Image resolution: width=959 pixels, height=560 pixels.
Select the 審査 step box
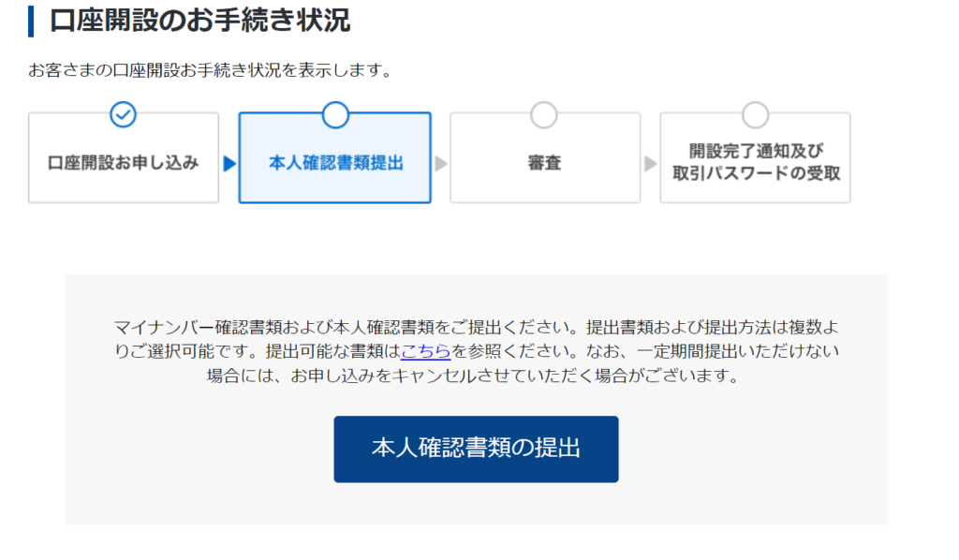[545, 157]
